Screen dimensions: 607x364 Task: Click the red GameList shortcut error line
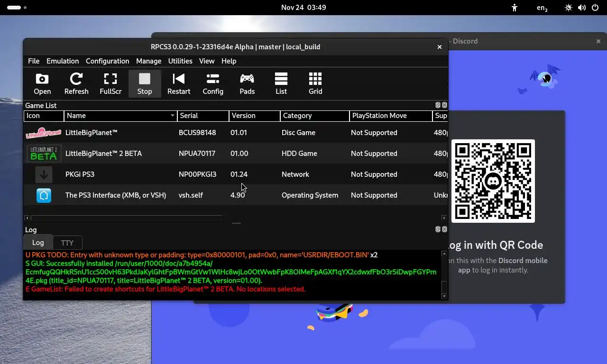click(166, 289)
